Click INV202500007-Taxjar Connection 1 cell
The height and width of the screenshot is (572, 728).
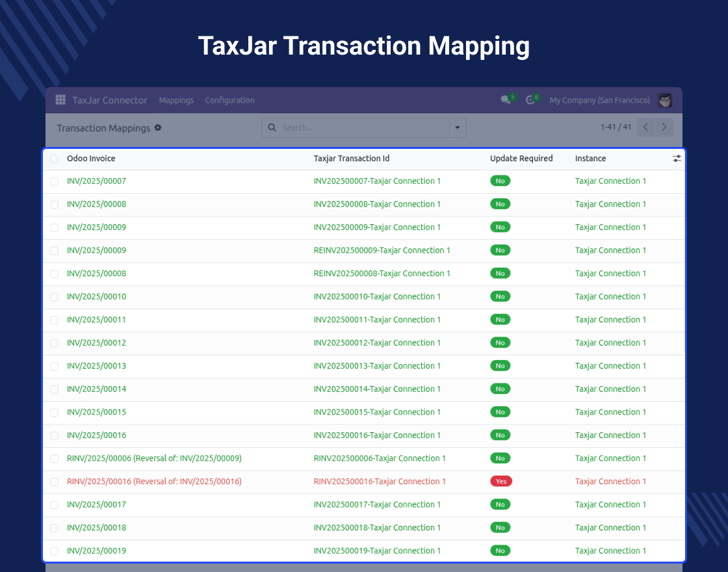(x=377, y=181)
